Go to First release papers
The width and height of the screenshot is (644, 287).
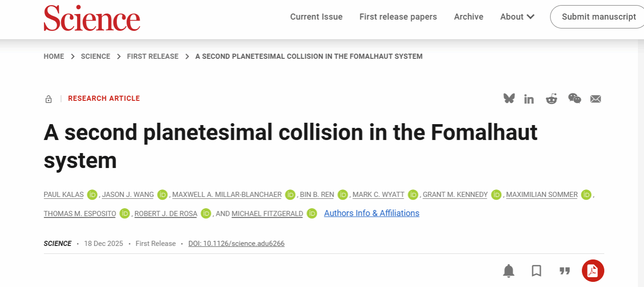pos(398,17)
